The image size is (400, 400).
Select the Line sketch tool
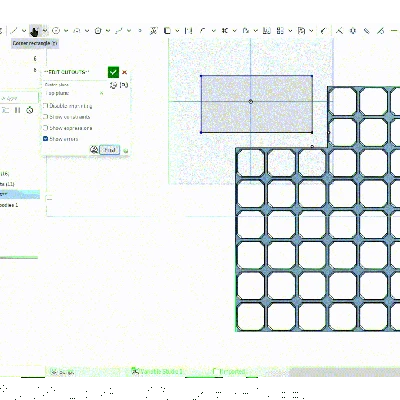14,31
